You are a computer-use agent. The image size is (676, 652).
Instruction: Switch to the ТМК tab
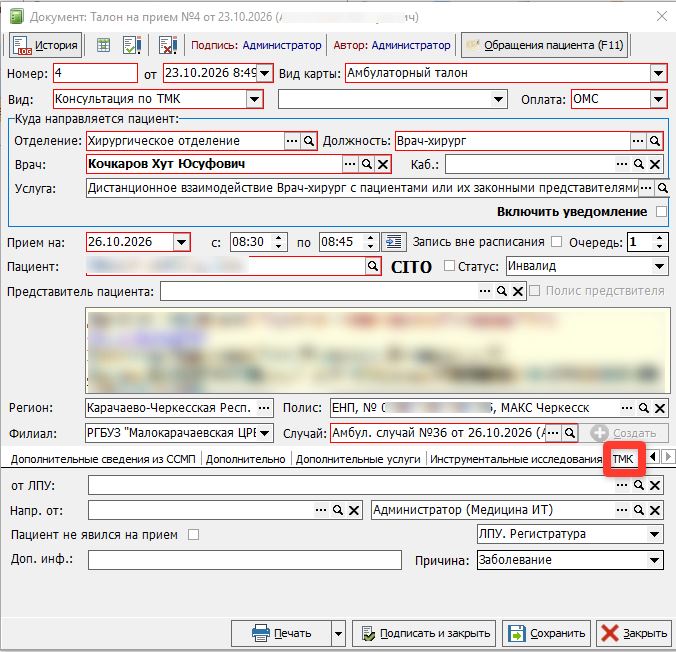tap(623, 459)
